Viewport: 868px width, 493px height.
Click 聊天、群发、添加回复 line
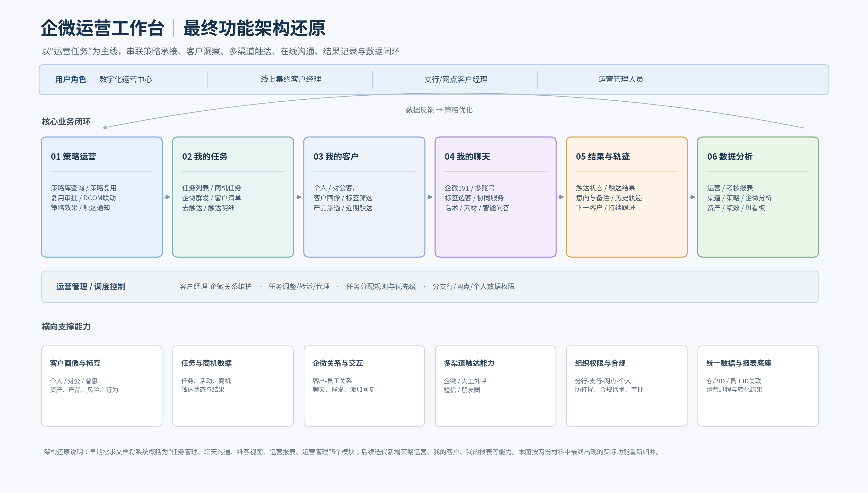[x=343, y=390]
